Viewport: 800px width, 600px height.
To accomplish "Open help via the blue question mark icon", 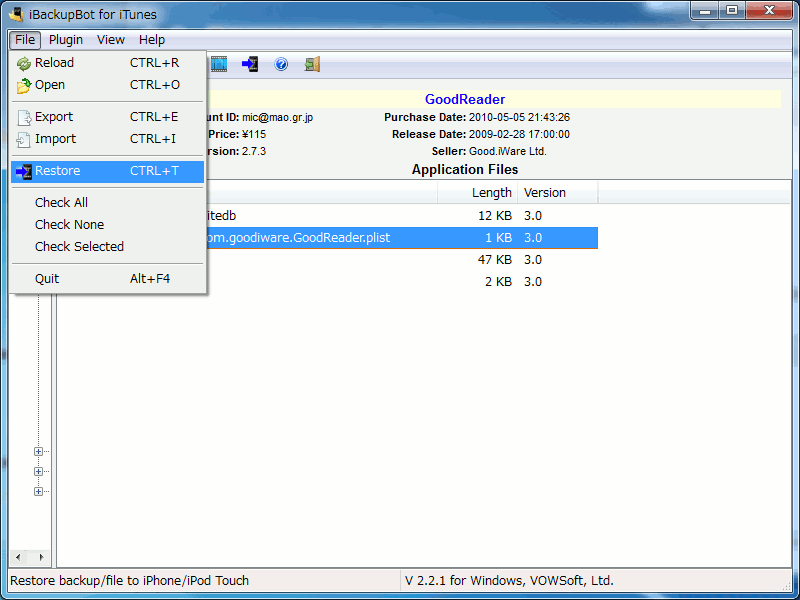I will (281, 64).
